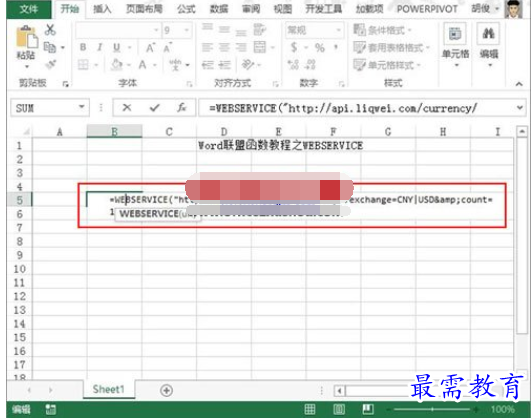
Task: Click the Page Break Preview icon
Action: point(368,409)
